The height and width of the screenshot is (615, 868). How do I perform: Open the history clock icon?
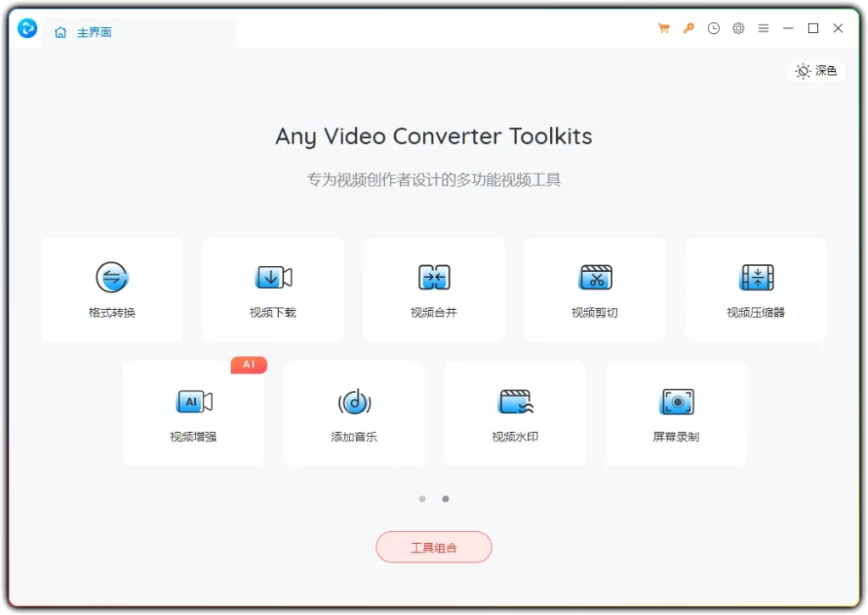[x=714, y=28]
